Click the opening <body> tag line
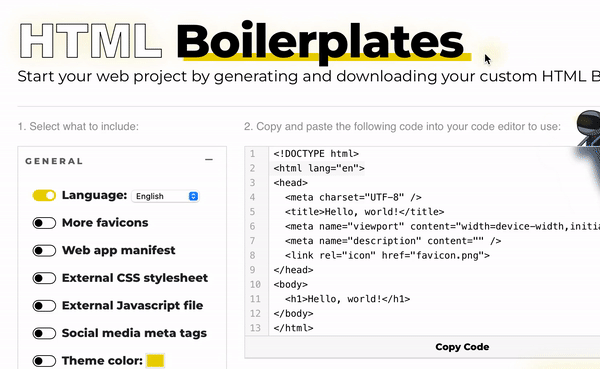This screenshot has height=369, width=600. [290, 284]
